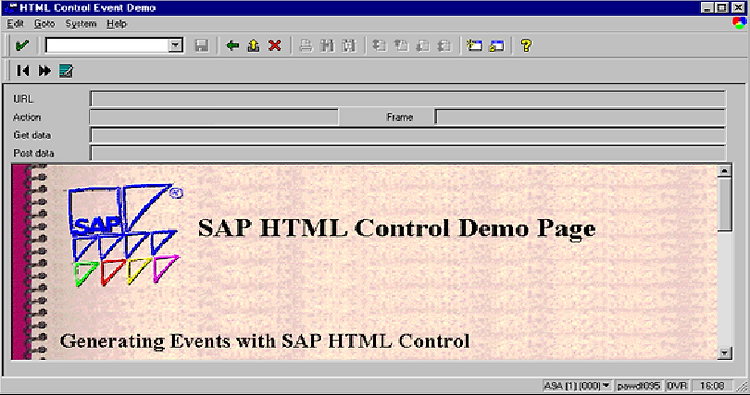Click the Get data field
This screenshot has width=750, height=395.
[408, 135]
